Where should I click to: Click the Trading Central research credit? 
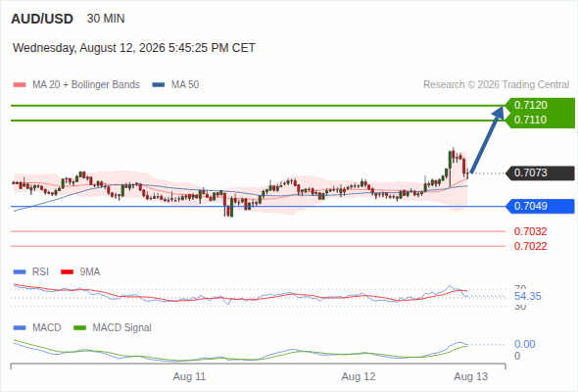tap(496, 85)
